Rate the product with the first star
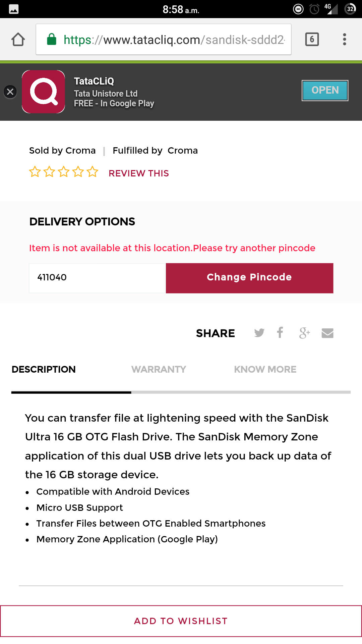This screenshot has height=644, width=362. pos(35,172)
